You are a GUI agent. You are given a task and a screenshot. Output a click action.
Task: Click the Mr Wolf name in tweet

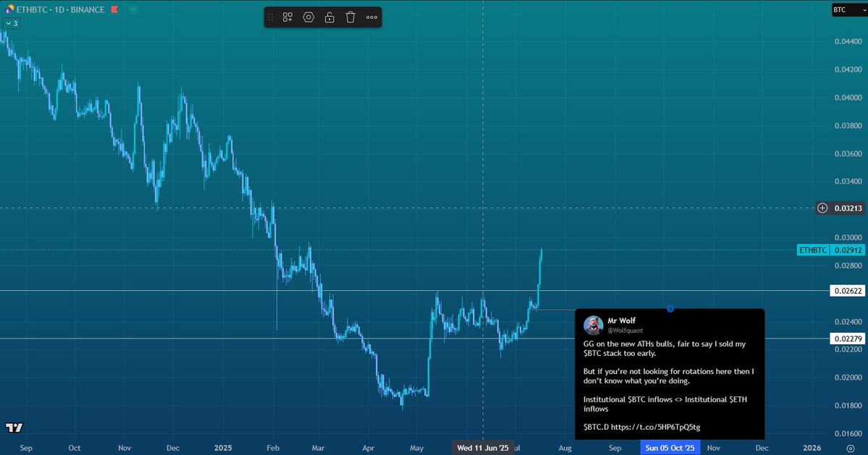pos(622,320)
